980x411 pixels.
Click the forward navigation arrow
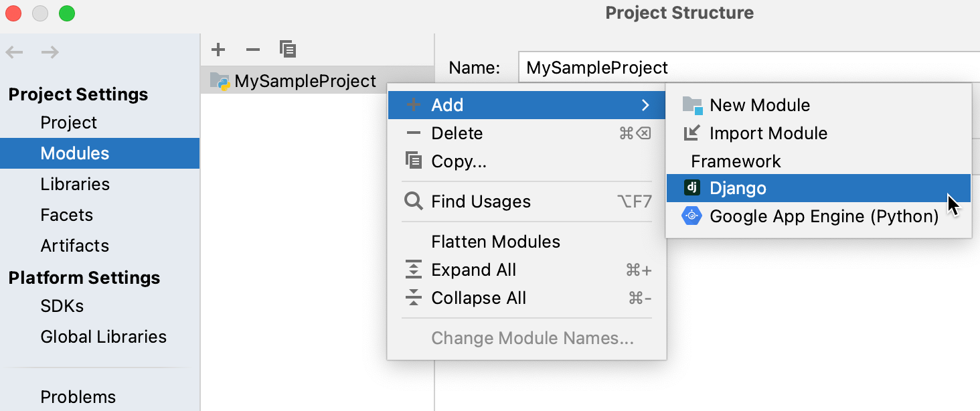(x=50, y=52)
